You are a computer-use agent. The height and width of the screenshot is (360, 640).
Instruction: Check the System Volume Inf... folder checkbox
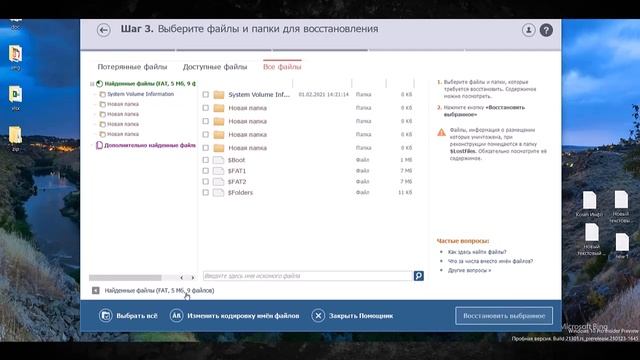pos(206,94)
